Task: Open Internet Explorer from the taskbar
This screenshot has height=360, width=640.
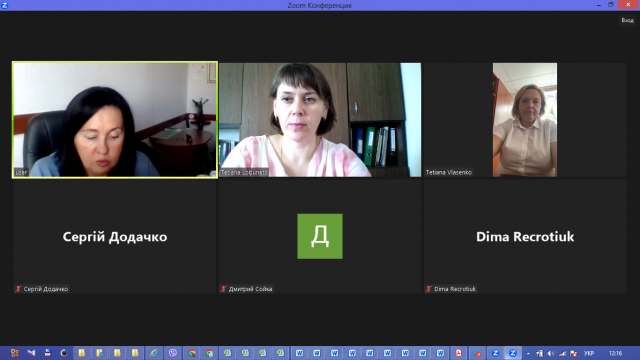Action: [154, 353]
